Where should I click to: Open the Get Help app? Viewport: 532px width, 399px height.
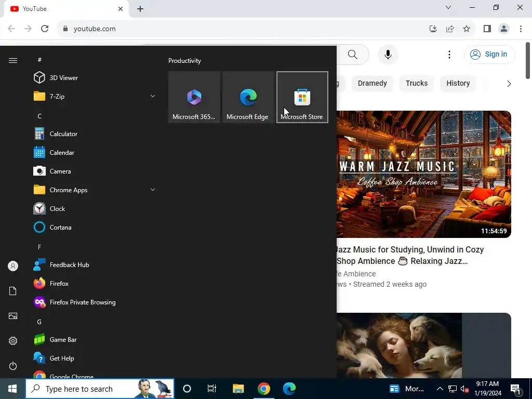(x=95, y=358)
